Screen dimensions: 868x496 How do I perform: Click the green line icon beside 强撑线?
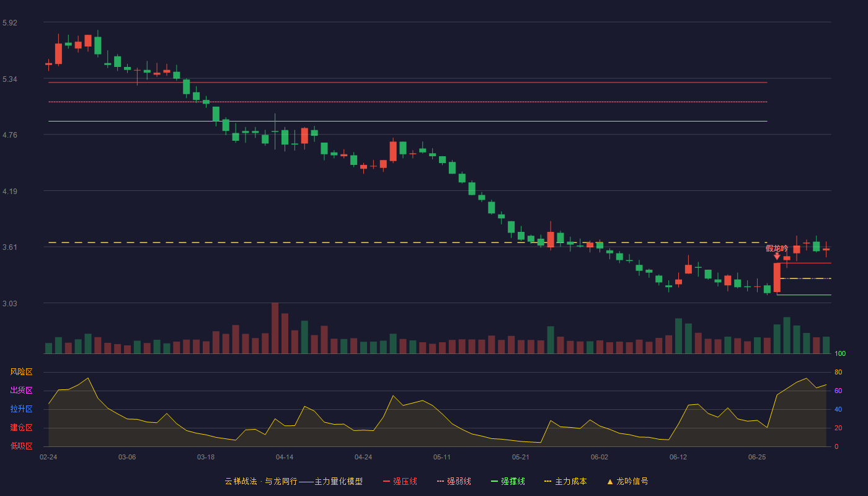pyautogui.click(x=494, y=481)
